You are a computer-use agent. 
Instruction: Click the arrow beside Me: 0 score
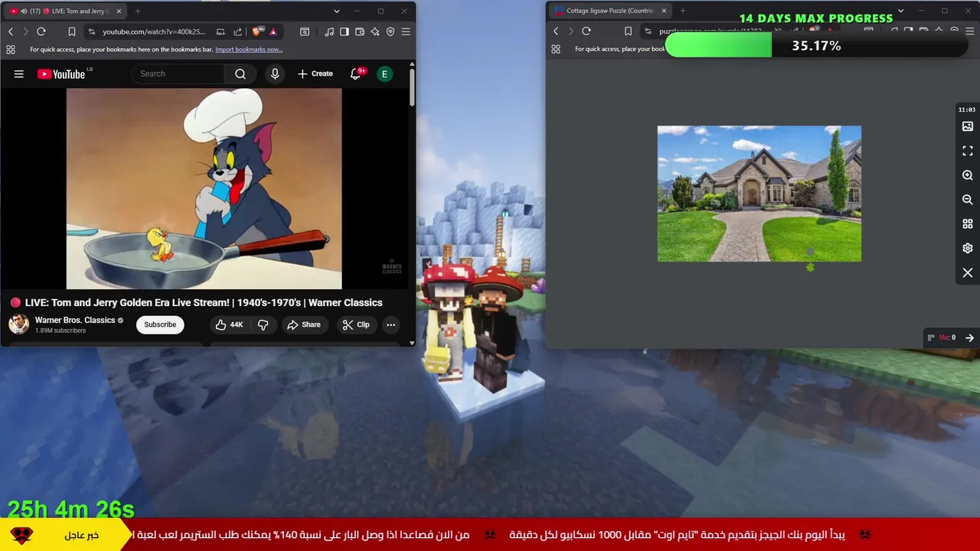969,337
